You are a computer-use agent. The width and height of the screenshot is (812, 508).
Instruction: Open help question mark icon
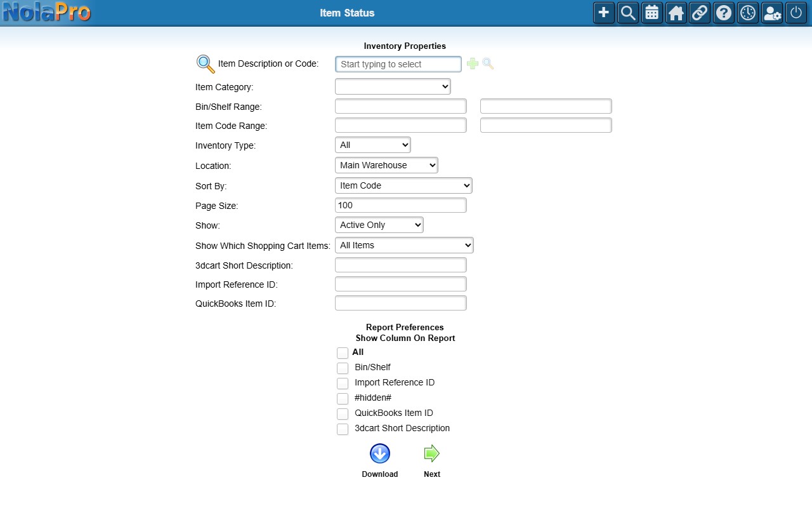(724, 13)
